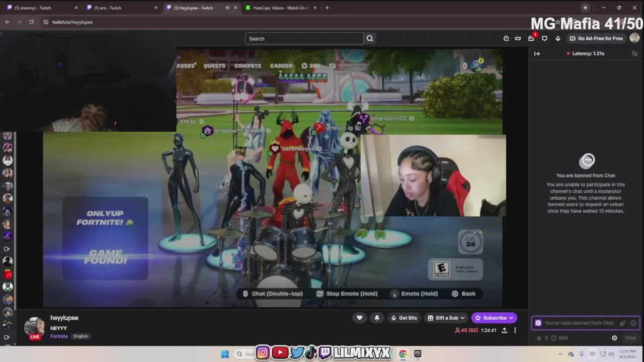Open Windows Start menu
644x362 pixels.
[225, 354]
